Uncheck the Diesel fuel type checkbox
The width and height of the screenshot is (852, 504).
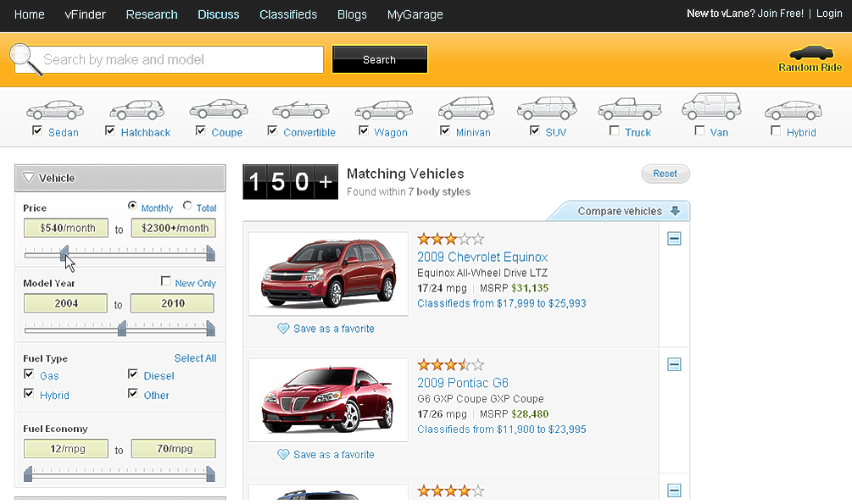point(133,374)
